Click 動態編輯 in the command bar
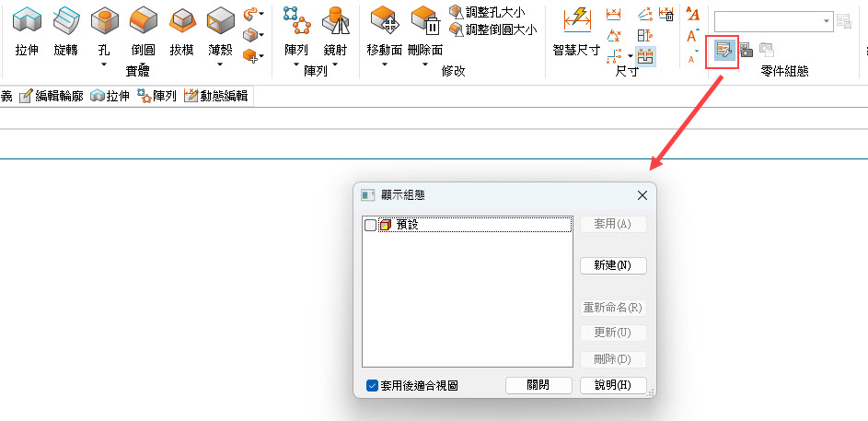Image resolution: width=868 pixels, height=421 pixels. coord(215,96)
